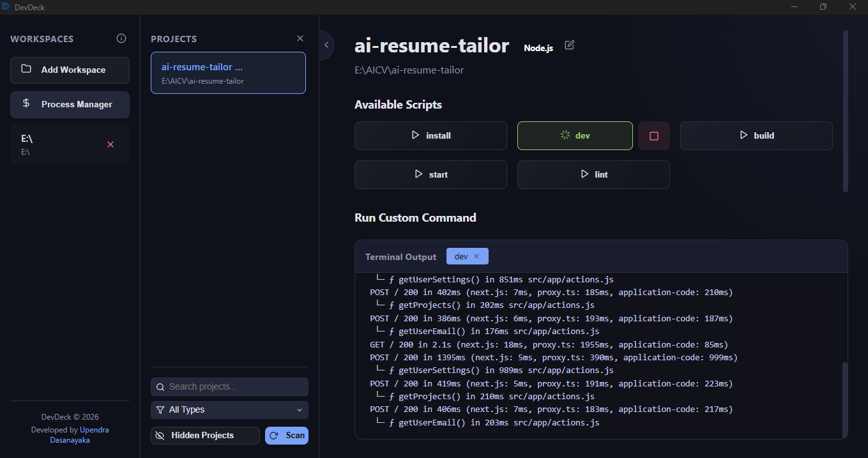Click the Scan button
The width and height of the screenshot is (868, 458).
(287, 436)
